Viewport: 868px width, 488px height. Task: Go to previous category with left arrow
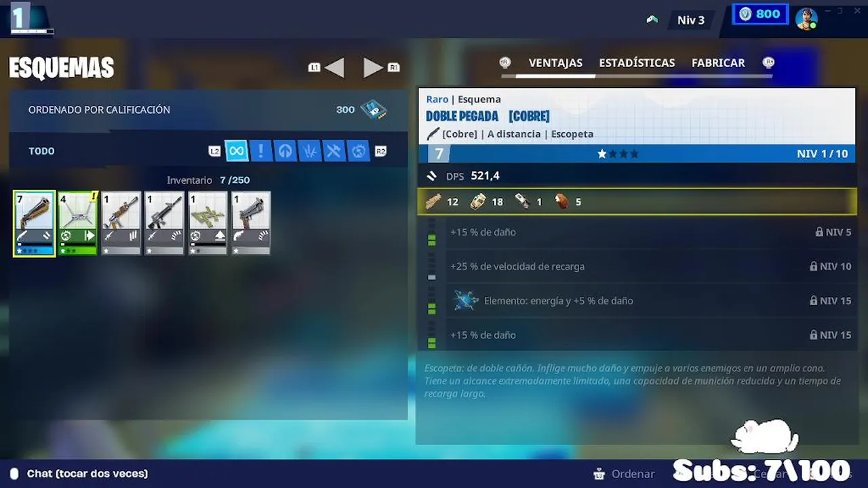pyautogui.click(x=335, y=67)
